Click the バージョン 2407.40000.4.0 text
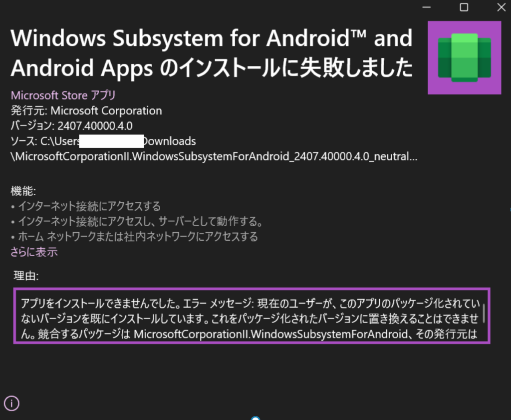Viewport: 511px width, 420px height. pyautogui.click(x=71, y=125)
